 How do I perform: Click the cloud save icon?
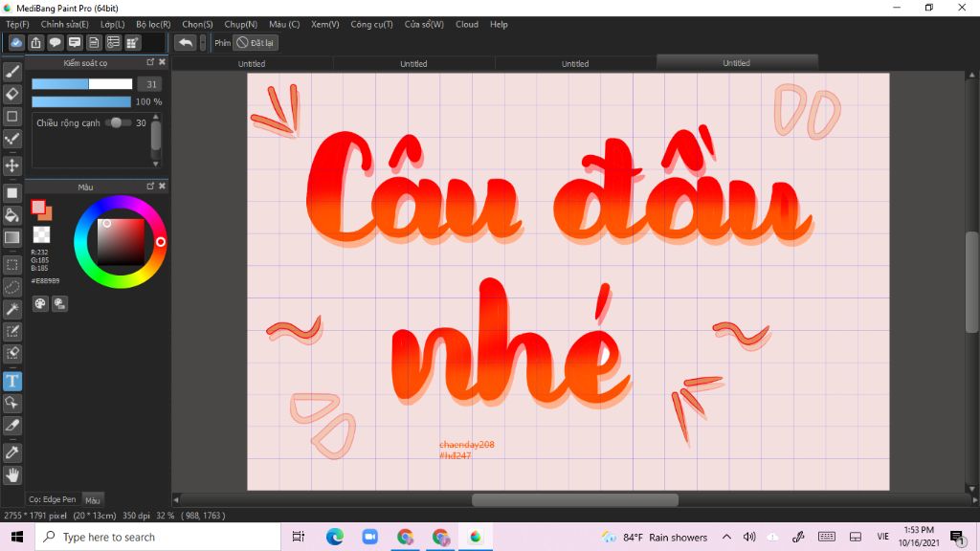pyautogui.click(x=16, y=42)
